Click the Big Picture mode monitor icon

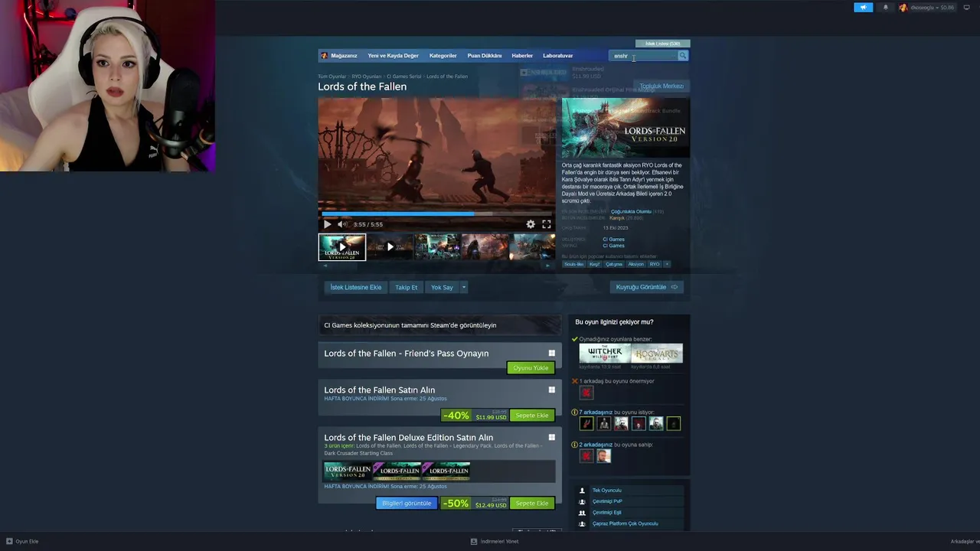[x=966, y=8]
